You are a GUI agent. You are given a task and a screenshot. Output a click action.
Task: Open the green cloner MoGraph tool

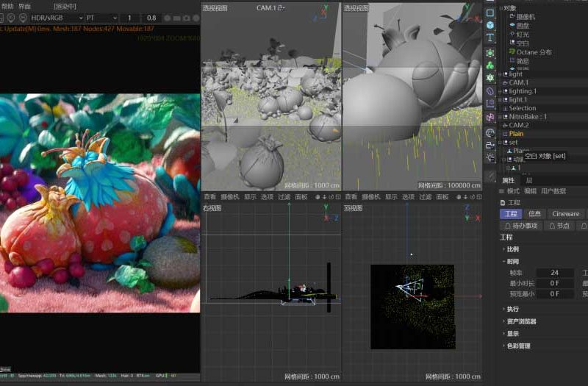click(x=490, y=65)
